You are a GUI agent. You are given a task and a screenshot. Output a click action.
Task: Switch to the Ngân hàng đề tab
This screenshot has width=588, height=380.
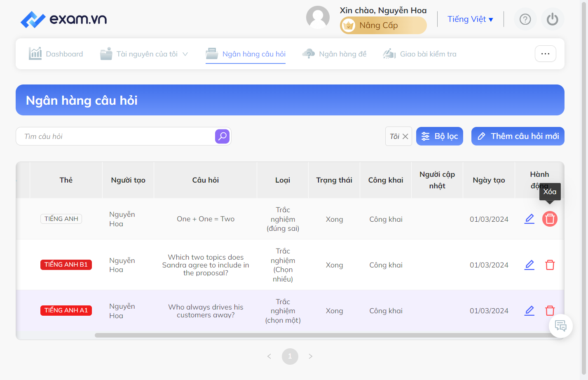334,54
